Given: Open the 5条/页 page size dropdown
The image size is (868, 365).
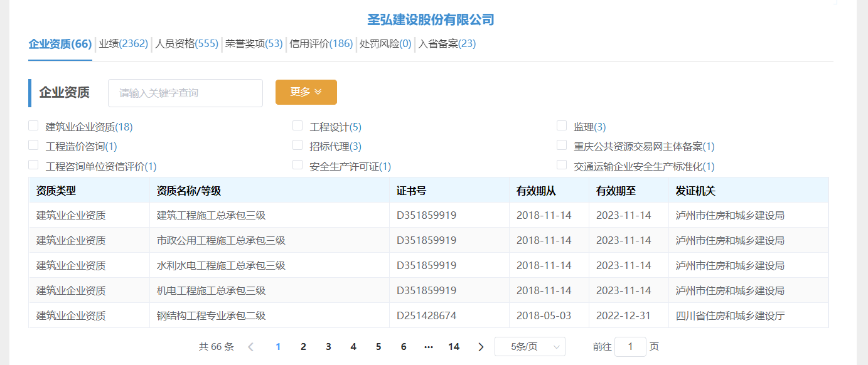Looking at the screenshot, I should coord(530,347).
